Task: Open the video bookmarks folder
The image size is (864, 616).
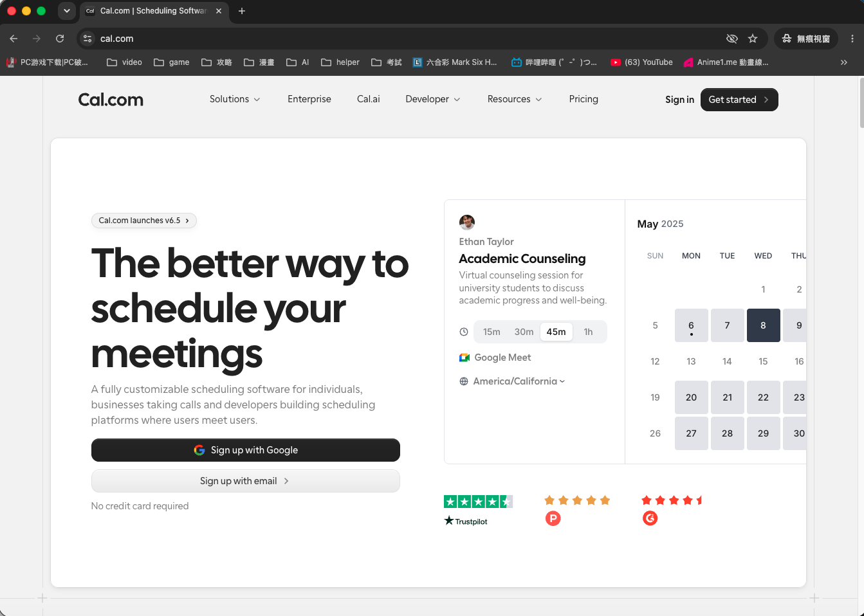Action: 124,62
